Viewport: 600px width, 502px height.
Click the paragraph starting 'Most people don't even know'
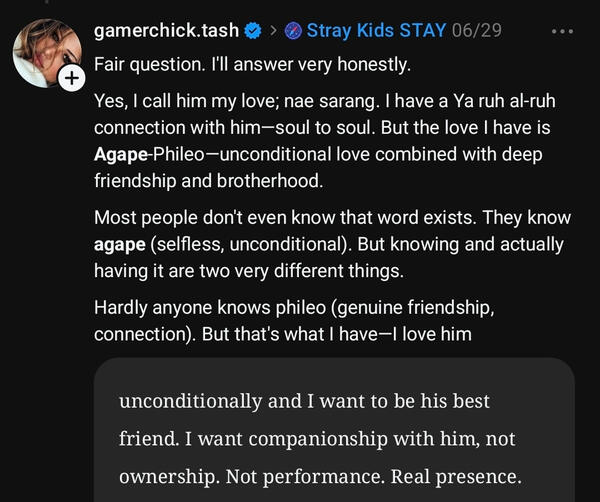tap(333, 244)
